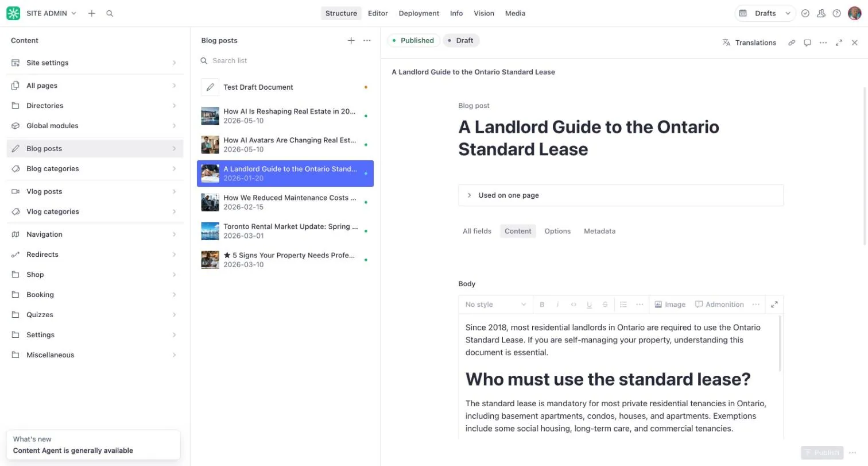Click the green Sanity workspace logo

pyautogui.click(x=13, y=13)
